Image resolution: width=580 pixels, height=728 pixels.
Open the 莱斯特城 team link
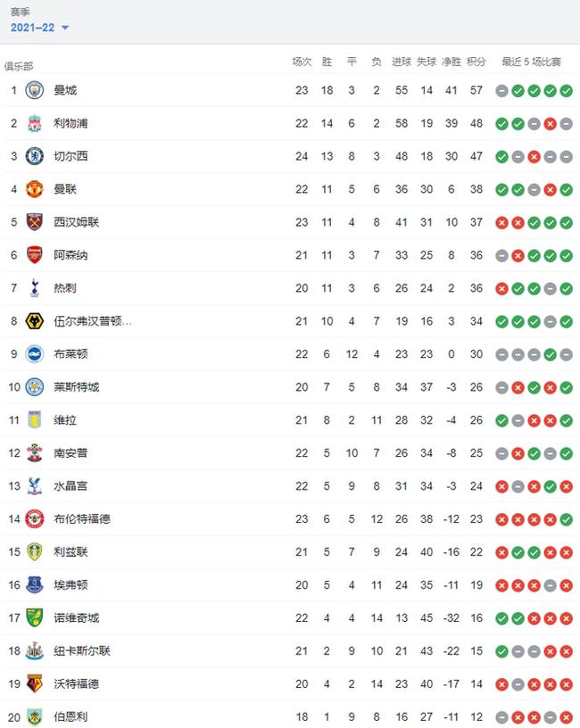click(x=76, y=387)
